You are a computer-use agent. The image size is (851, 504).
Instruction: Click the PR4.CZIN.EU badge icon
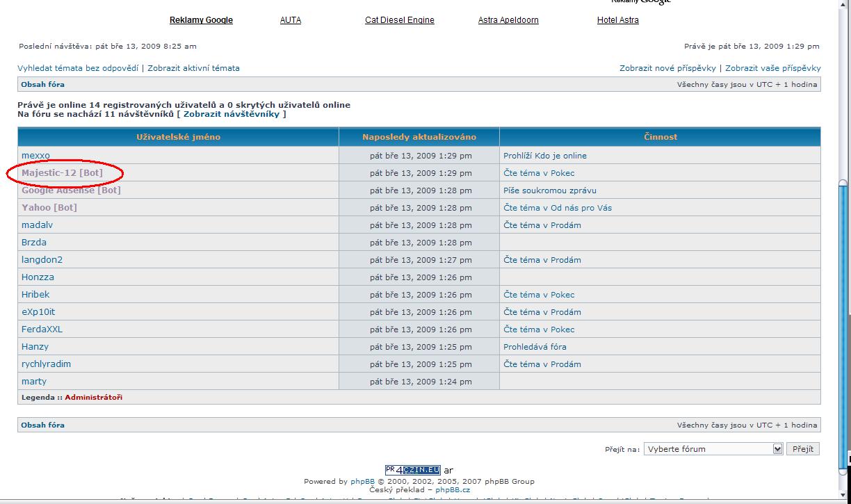pyautogui.click(x=412, y=470)
